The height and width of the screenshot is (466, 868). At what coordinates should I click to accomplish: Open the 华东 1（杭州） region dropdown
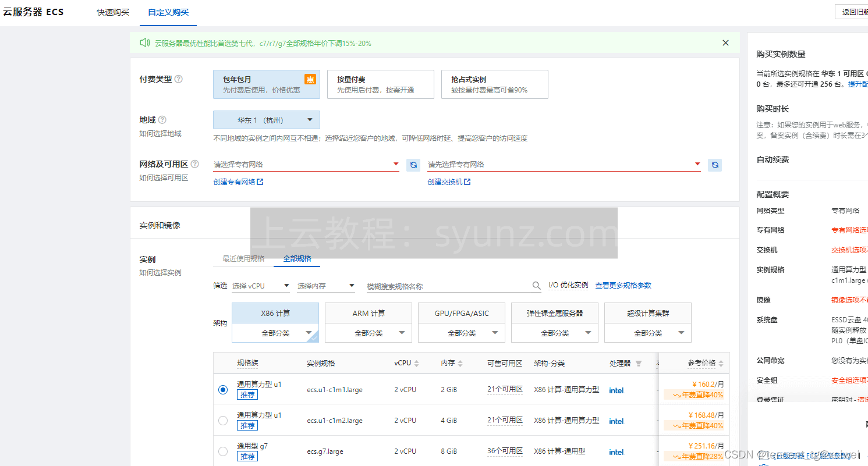point(267,120)
